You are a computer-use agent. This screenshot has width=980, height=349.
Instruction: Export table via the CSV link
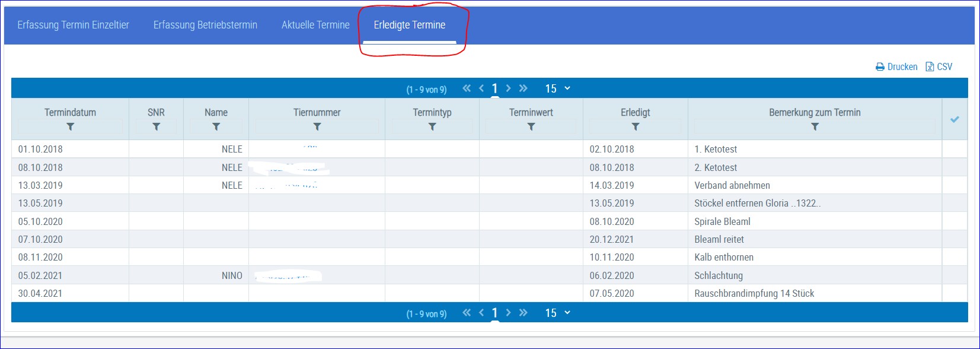[939, 67]
